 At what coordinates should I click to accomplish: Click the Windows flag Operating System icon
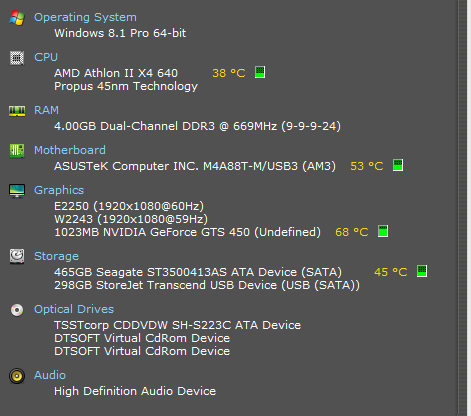[x=17, y=18]
